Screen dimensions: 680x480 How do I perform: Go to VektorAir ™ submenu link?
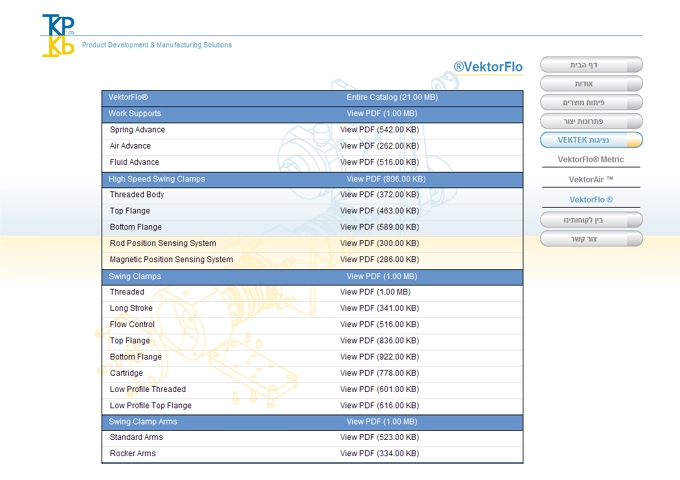[x=591, y=180]
